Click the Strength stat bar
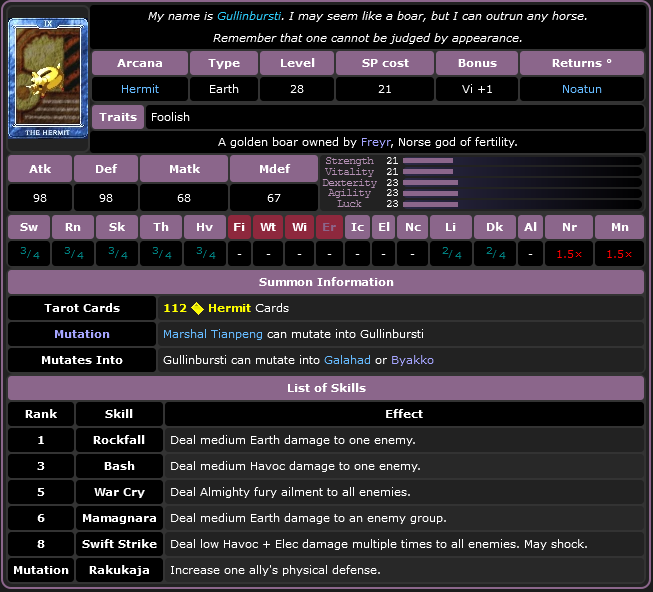Screen dimensions: 653x592 coord(427,160)
